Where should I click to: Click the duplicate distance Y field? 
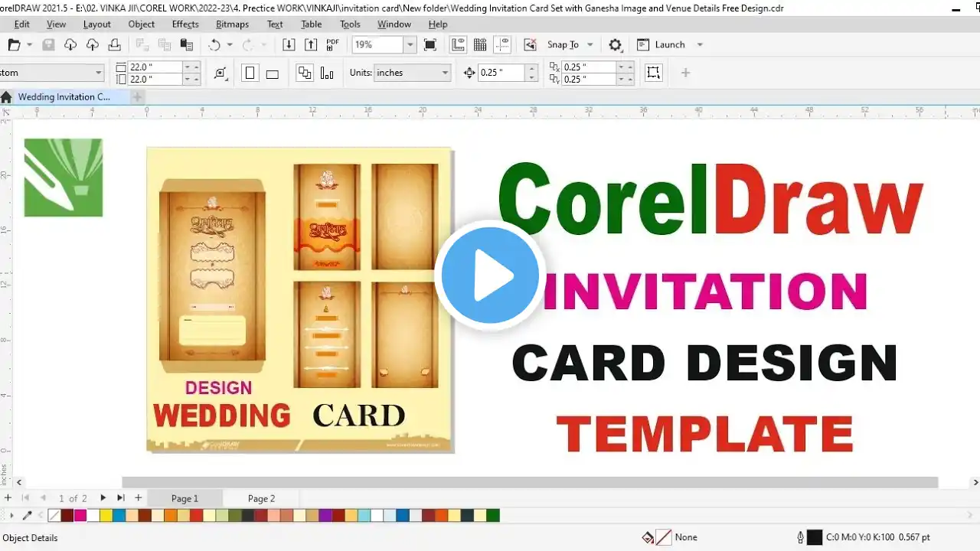click(x=589, y=79)
